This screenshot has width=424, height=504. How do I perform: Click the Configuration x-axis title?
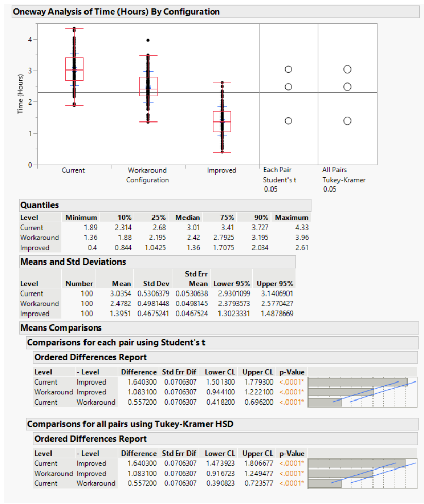(147, 180)
